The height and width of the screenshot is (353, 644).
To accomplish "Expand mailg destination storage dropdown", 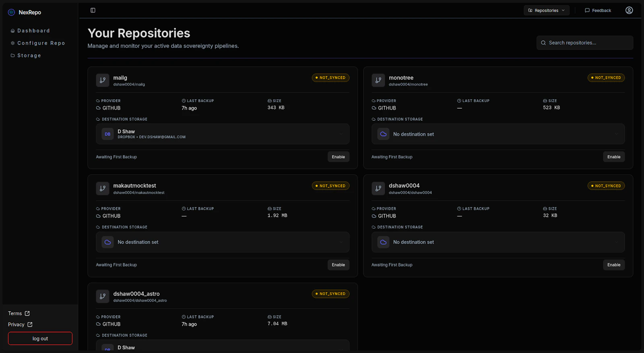I will point(223,134).
